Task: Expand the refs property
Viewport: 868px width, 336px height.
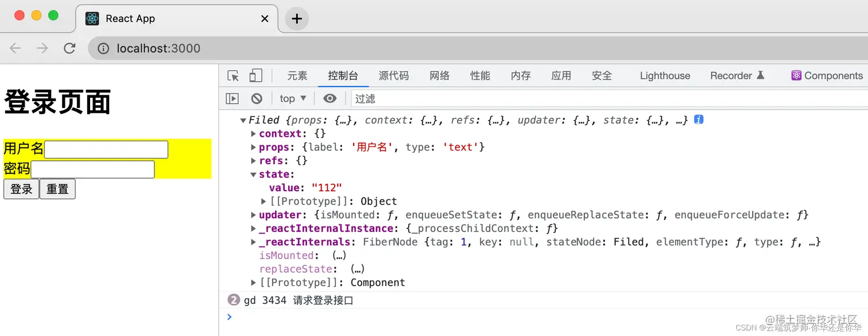Action: click(254, 161)
